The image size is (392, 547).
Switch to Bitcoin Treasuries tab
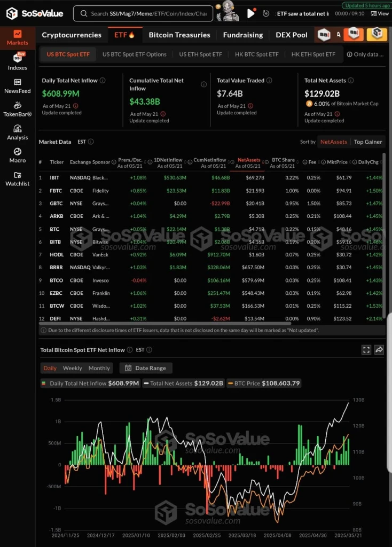(179, 35)
